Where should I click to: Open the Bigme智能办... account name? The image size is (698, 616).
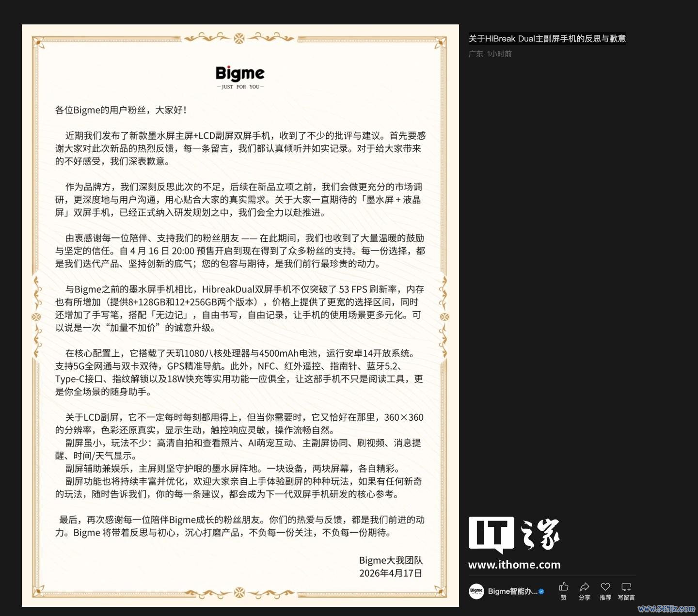pyautogui.click(x=512, y=591)
